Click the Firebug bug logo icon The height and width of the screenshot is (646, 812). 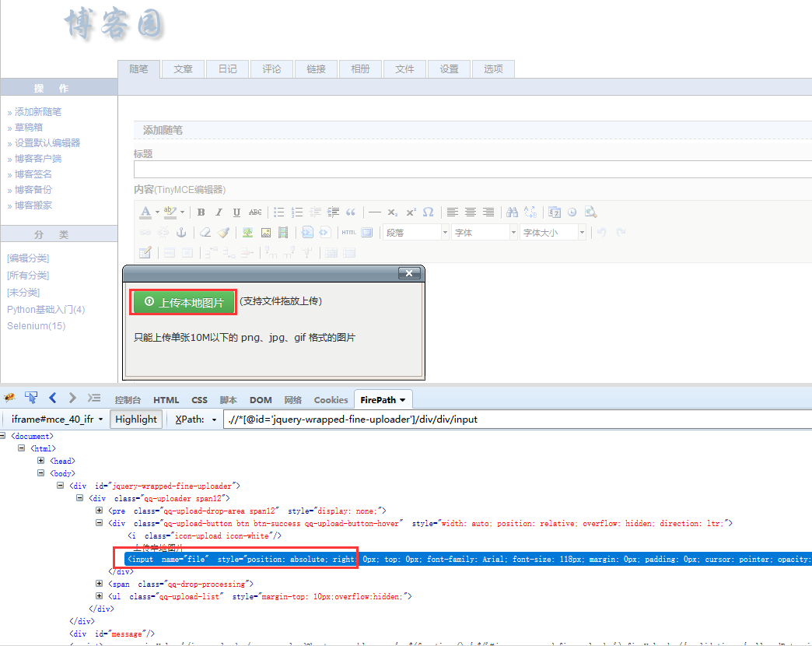point(9,398)
